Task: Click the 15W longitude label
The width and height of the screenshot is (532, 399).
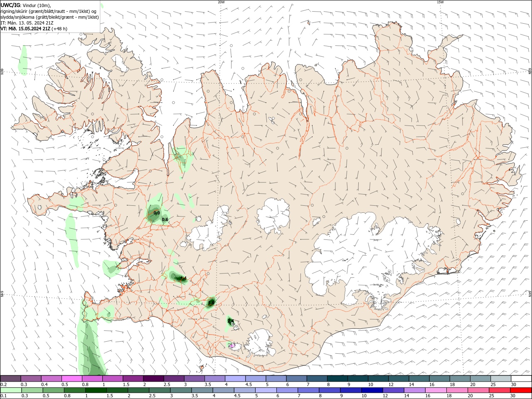Action: (440, 2)
